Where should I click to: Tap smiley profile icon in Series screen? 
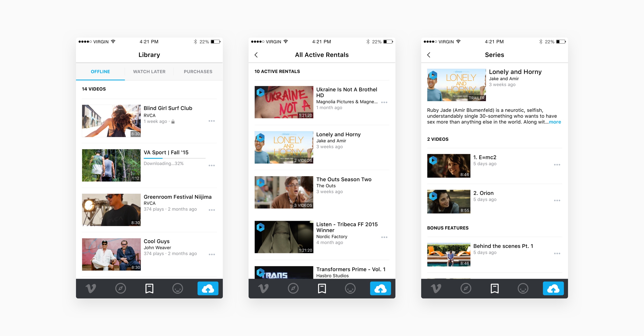point(523,288)
